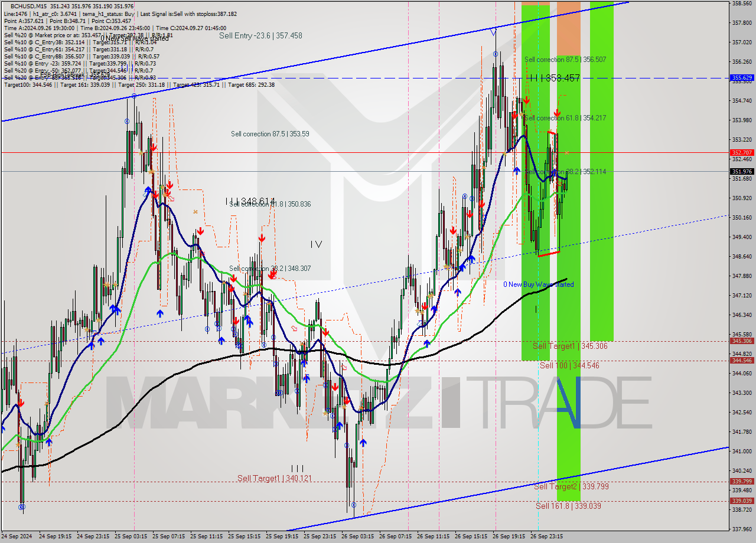Select the 'Sell correction 61.8 | 350.836' label
Viewport: 756px width, 543px height.
click(270, 204)
